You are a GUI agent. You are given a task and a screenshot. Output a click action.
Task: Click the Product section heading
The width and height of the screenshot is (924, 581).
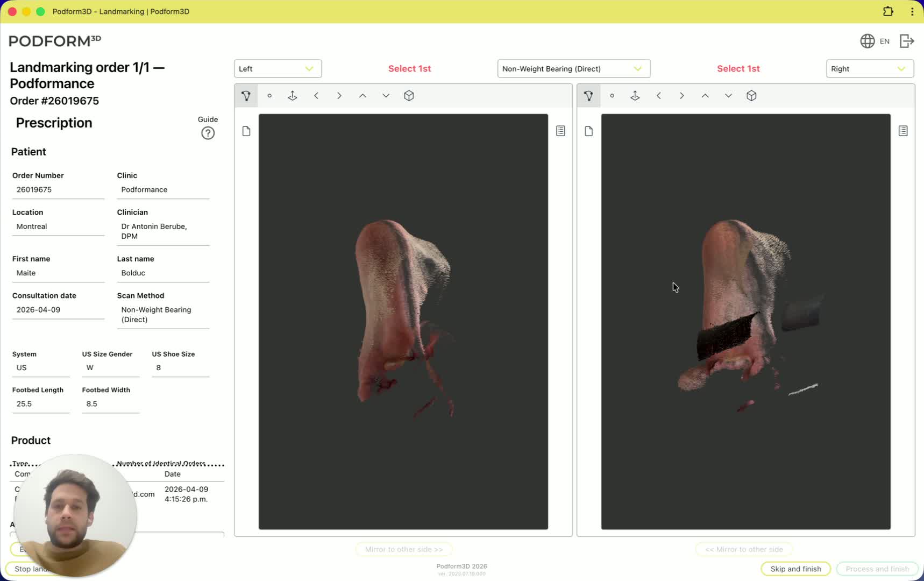coord(31,441)
